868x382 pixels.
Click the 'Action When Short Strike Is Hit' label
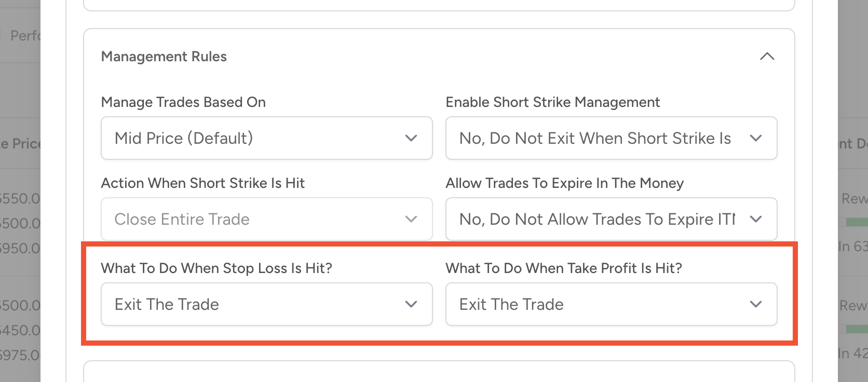202,183
